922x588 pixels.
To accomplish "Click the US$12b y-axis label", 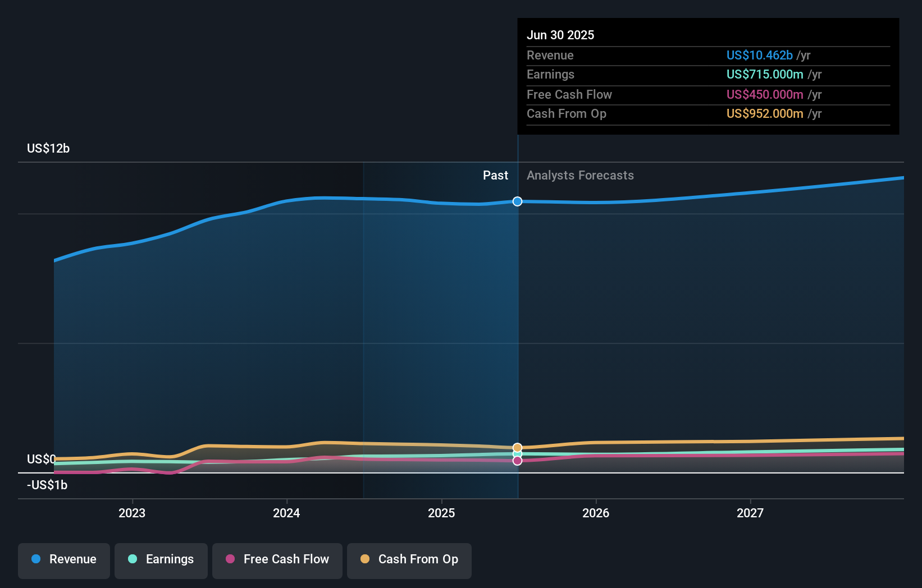I will click(x=48, y=148).
